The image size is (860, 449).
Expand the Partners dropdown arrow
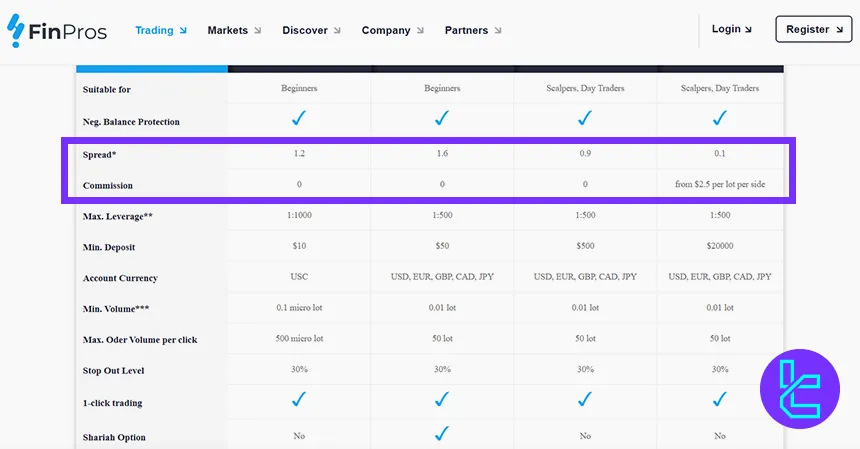[497, 31]
